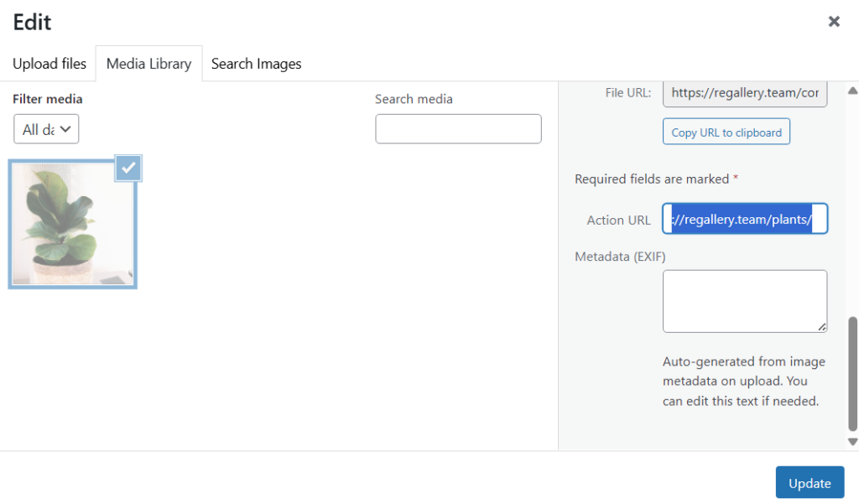Screen dimensions: 859x504
Task: Focus the Action URL text field
Action: 745,220
